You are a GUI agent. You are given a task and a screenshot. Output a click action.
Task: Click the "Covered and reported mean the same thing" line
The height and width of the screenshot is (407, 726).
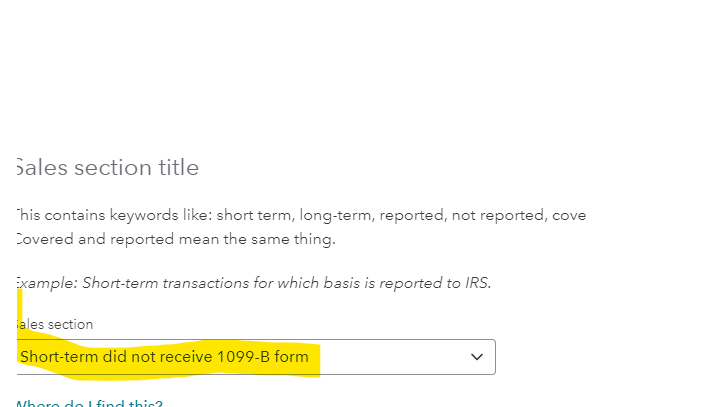(x=176, y=239)
